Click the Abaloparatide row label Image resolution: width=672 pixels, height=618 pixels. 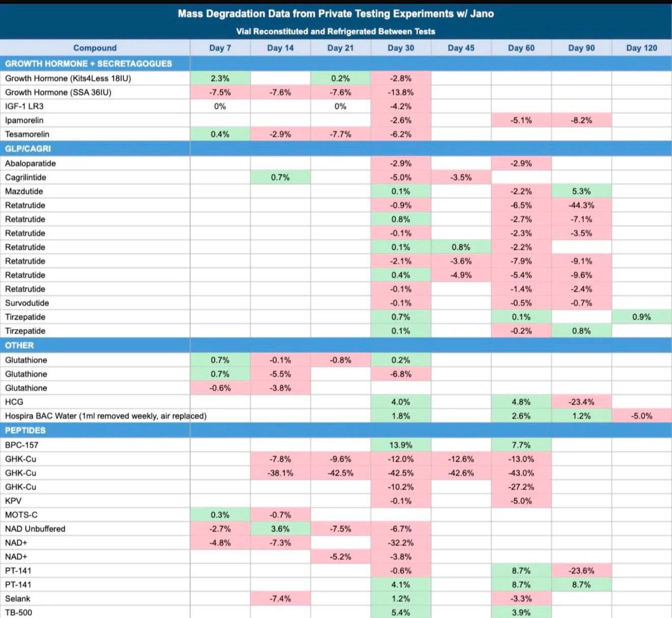pyautogui.click(x=31, y=164)
